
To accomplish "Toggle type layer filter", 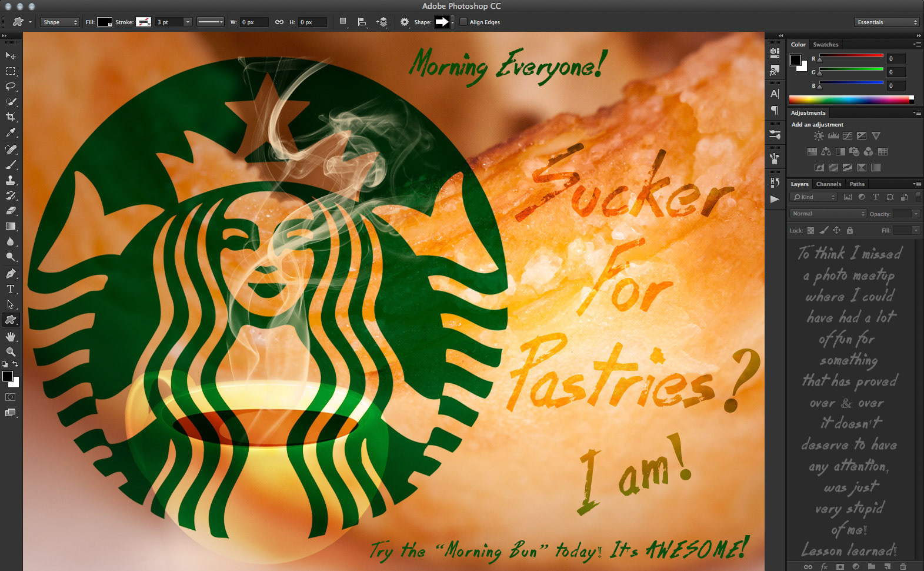I will [x=876, y=197].
